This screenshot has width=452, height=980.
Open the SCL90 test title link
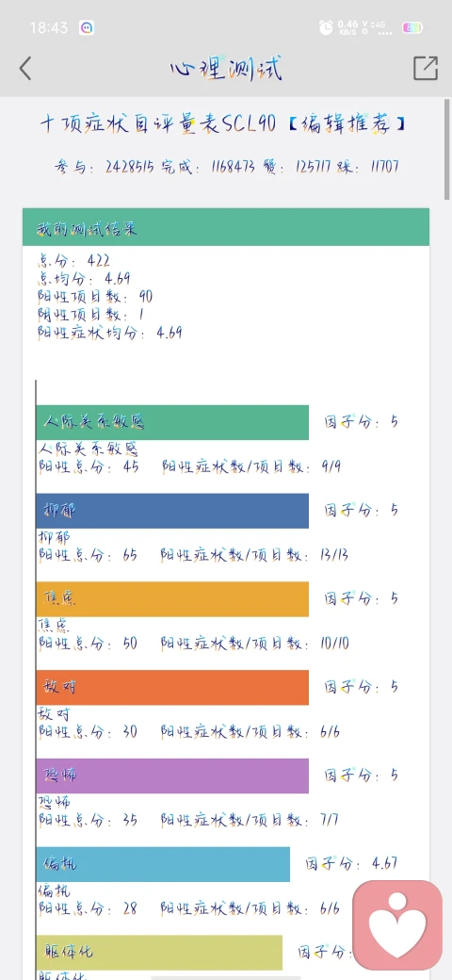[x=223, y=123]
